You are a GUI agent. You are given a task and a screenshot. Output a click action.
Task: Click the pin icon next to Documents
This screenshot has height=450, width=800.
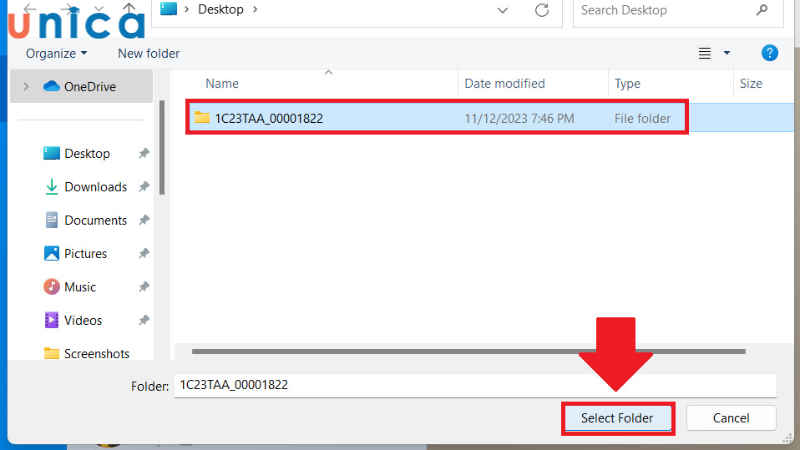point(144,220)
